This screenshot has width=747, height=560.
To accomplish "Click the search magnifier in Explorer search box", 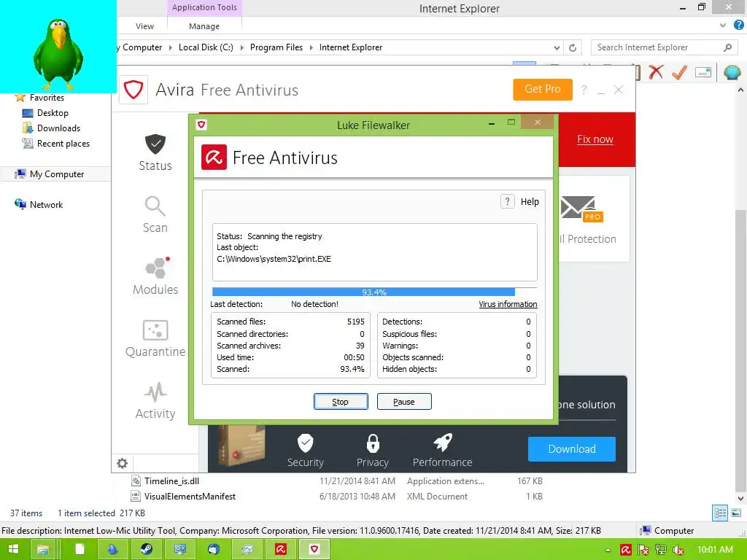I will click(727, 47).
